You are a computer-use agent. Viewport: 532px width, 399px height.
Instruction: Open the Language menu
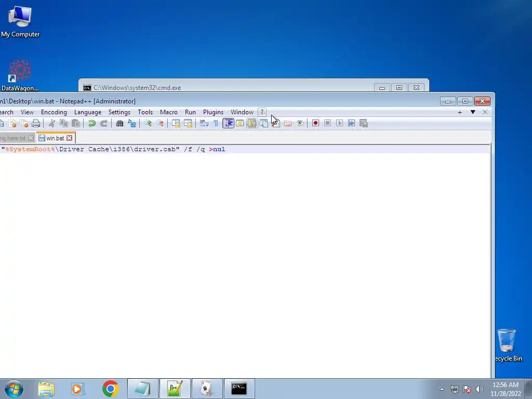tap(88, 112)
